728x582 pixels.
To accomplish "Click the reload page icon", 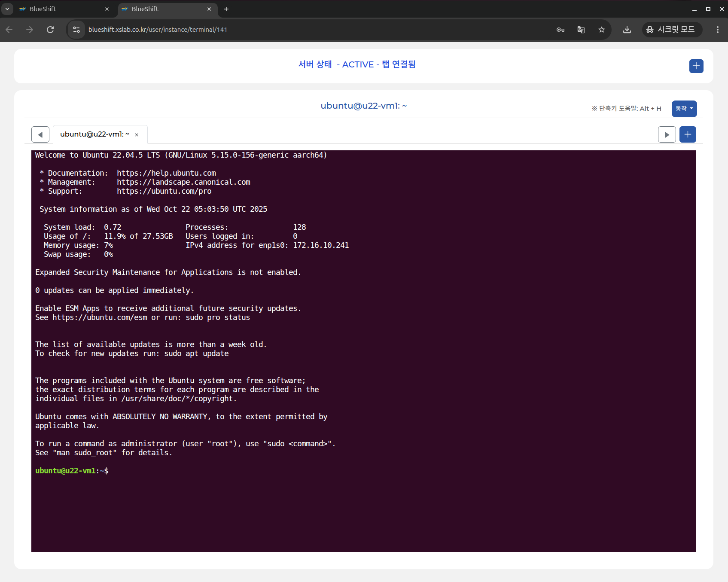I will coord(50,30).
